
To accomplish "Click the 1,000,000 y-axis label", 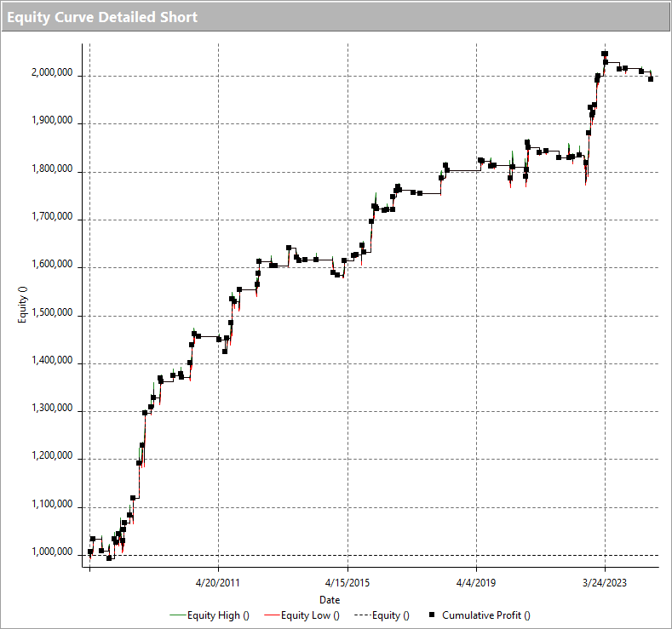I will tap(52, 552).
